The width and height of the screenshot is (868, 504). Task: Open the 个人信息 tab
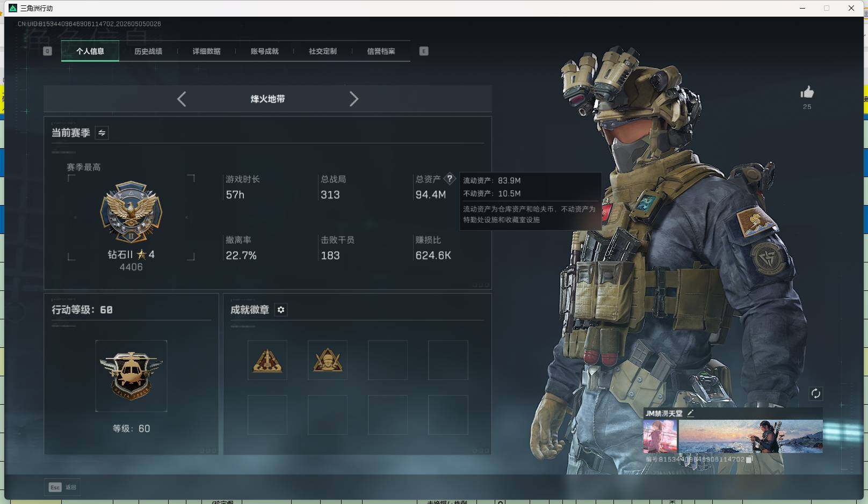point(90,52)
